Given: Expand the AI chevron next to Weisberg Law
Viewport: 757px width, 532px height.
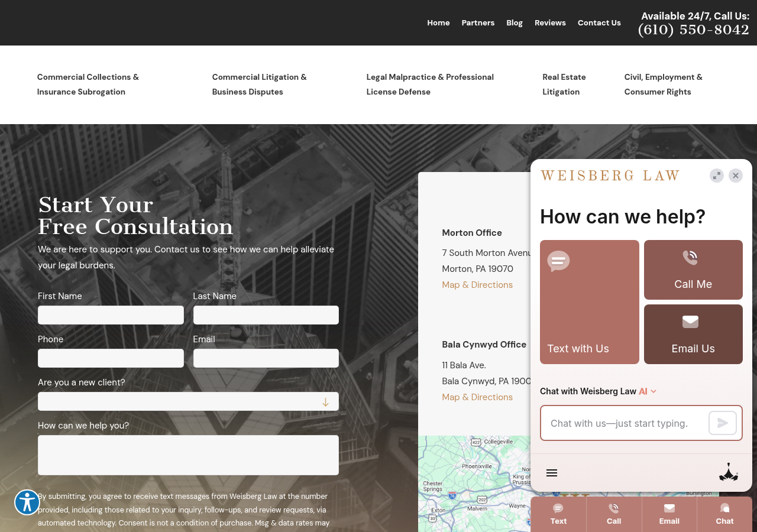Looking at the screenshot, I should (x=654, y=391).
